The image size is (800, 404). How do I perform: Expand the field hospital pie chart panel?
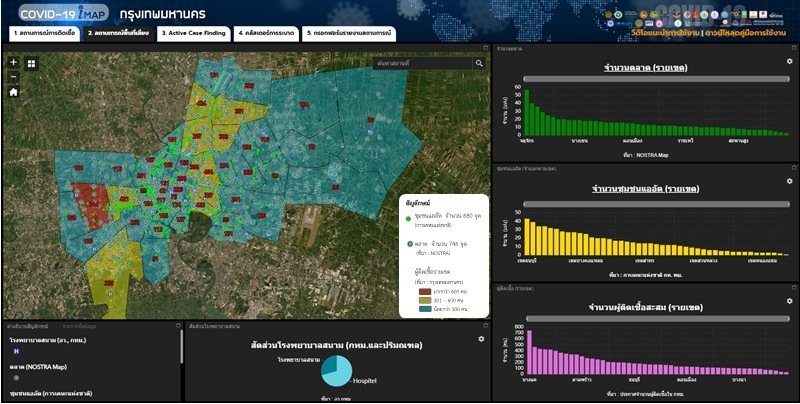pos(485,325)
